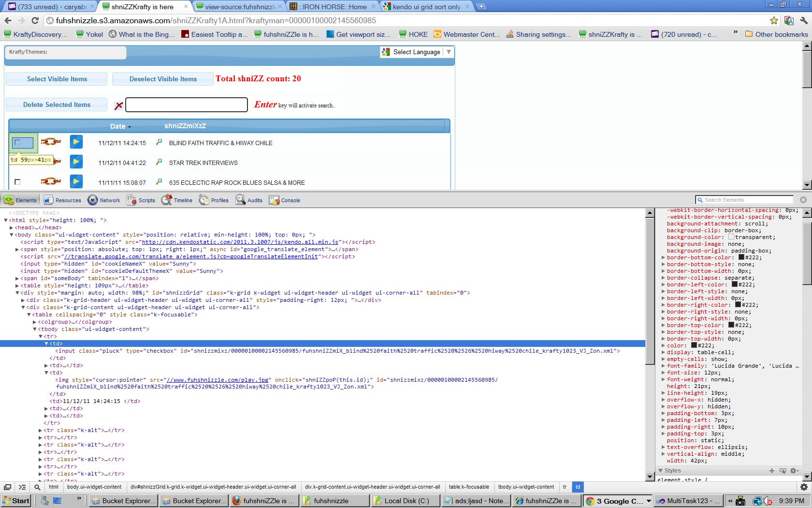Image resolution: width=812 pixels, height=508 pixels.
Task: Open the kendo.all.min.js script link
Action: pyautogui.click(x=240, y=242)
